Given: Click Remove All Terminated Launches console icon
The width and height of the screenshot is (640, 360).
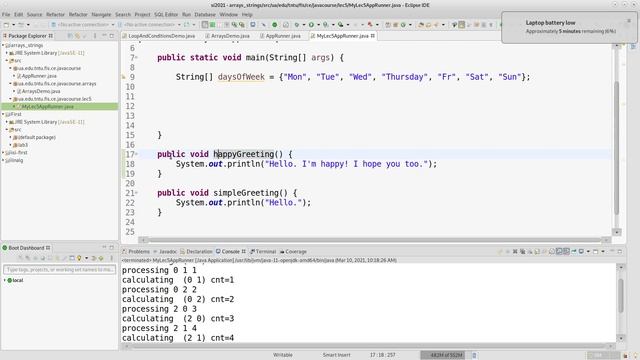Looking at the screenshot, I should [522, 251].
